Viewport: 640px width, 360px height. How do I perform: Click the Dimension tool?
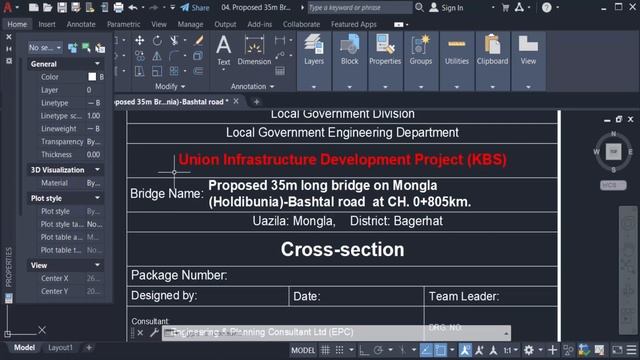click(254, 51)
